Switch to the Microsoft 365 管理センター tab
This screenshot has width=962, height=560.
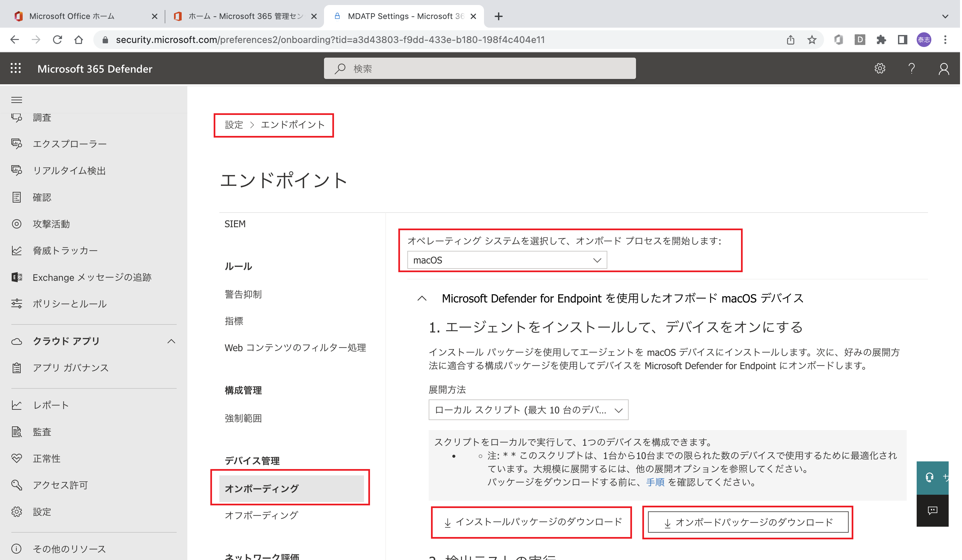[x=244, y=16]
